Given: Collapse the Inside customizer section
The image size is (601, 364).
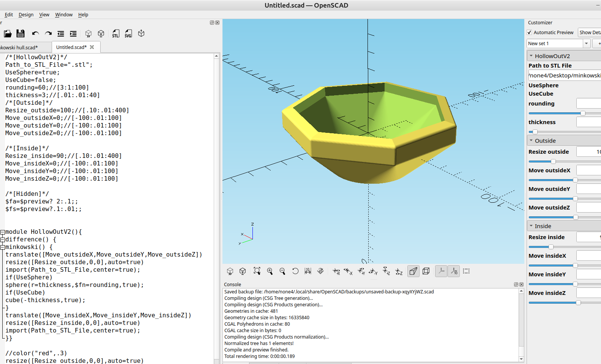Looking at the screenshot, I should tap(531, 226).
